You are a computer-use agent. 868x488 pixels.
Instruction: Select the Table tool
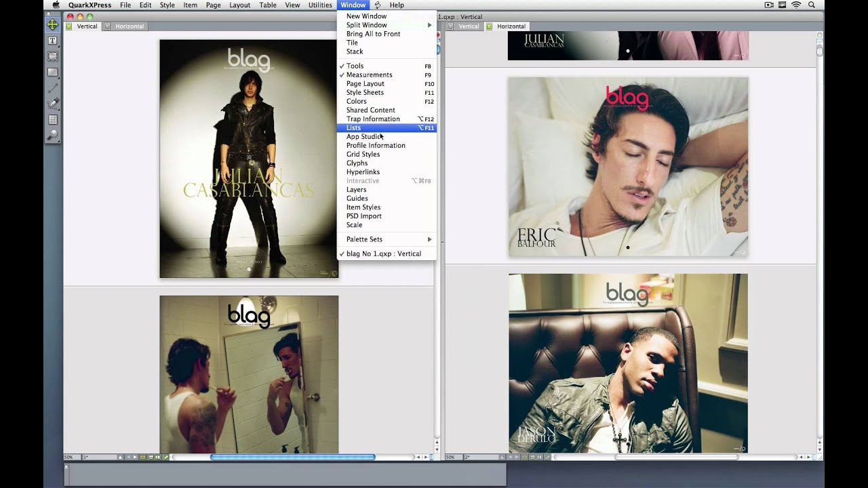52,119
